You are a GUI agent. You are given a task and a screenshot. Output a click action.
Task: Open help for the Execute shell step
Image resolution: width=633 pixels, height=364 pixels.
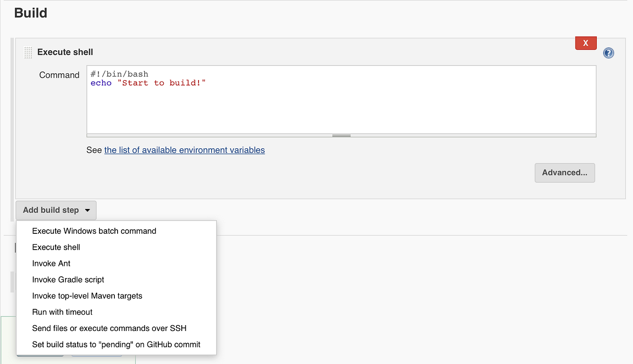(x=608, y=53)
